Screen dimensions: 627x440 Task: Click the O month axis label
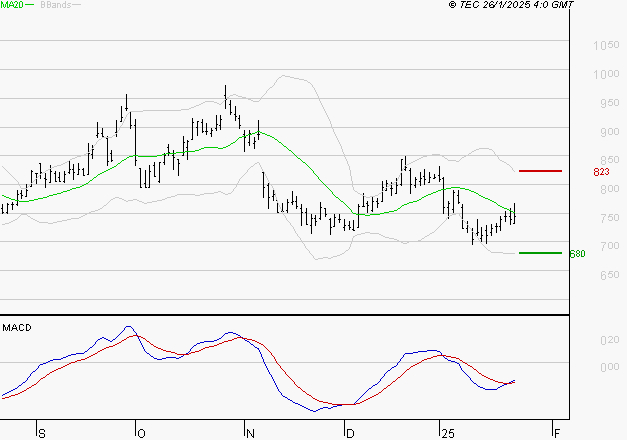(141, 434)
